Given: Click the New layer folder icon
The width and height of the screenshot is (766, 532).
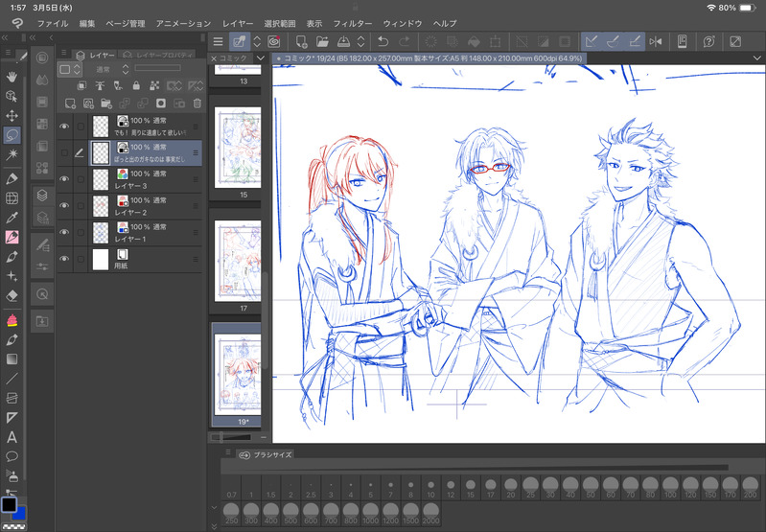Looking at the screenshot, I should click(x=106, y=104).
